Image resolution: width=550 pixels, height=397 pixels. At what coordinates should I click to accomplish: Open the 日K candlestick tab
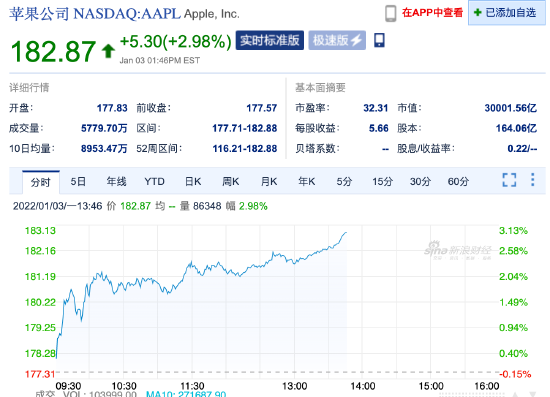click(x=193, y=182)
